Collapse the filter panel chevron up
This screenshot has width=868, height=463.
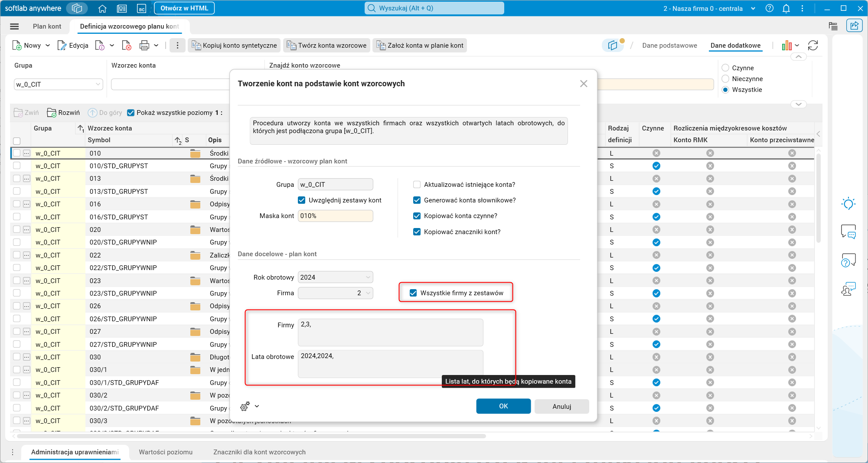pyautogui.click(x=799, y=57)
